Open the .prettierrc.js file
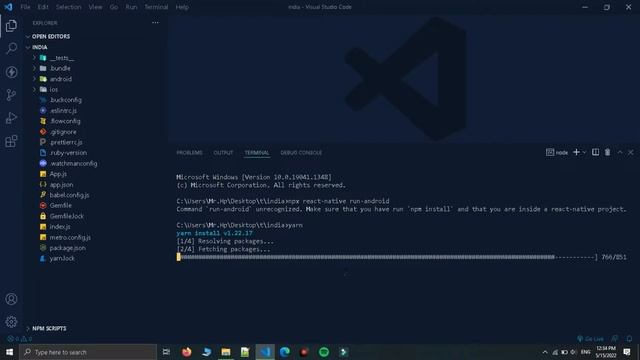Viewport: 640px width, 360px height. 66,142
